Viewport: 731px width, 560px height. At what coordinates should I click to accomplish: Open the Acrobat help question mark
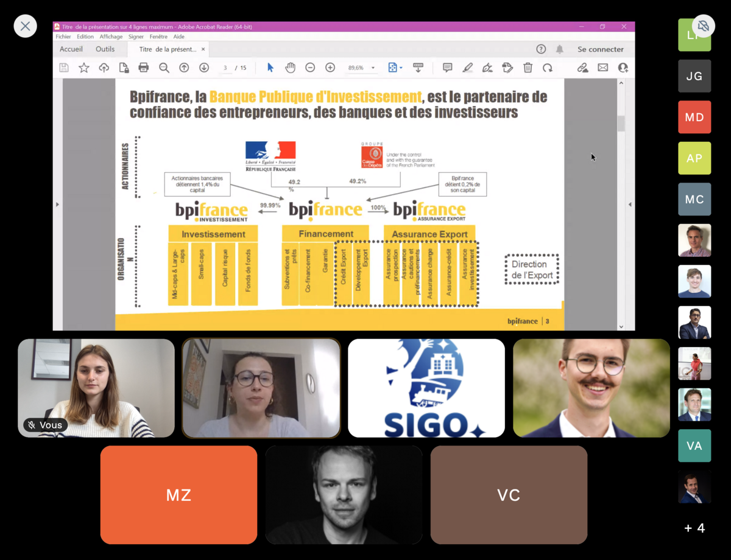(x=541, y=49)
